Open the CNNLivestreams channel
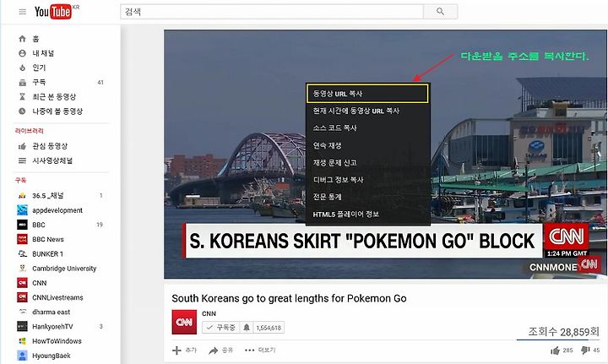This screenshot has height=364, width=608. 57,297
